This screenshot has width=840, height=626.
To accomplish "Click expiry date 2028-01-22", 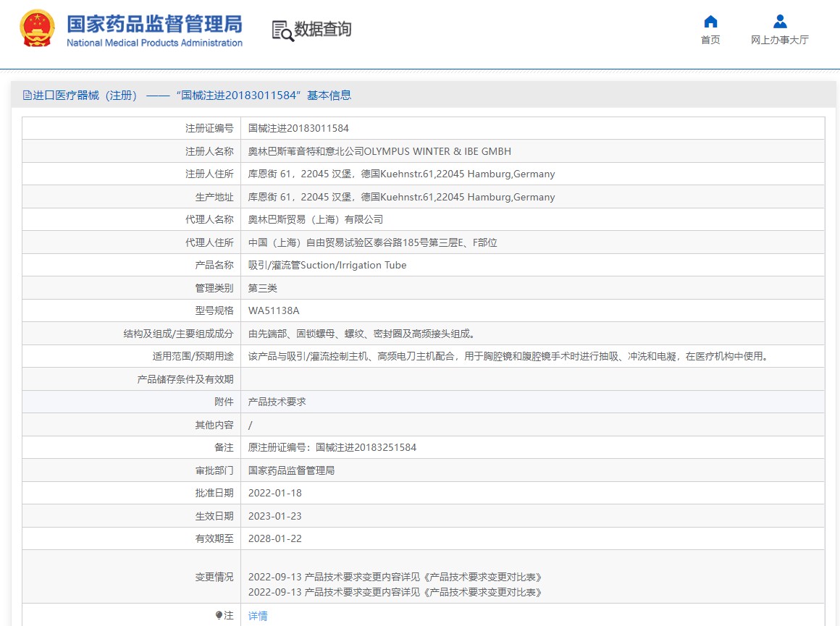I will point(275,538).
